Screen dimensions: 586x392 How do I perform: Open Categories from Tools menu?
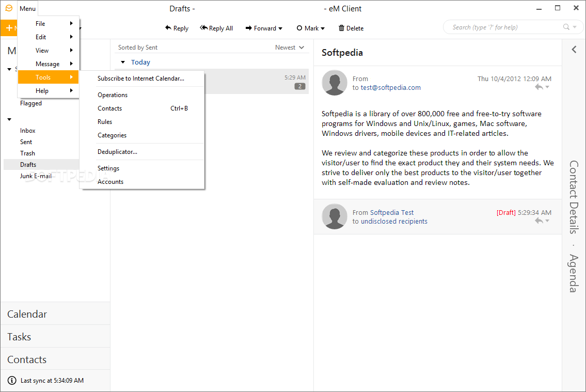point(142,135)
